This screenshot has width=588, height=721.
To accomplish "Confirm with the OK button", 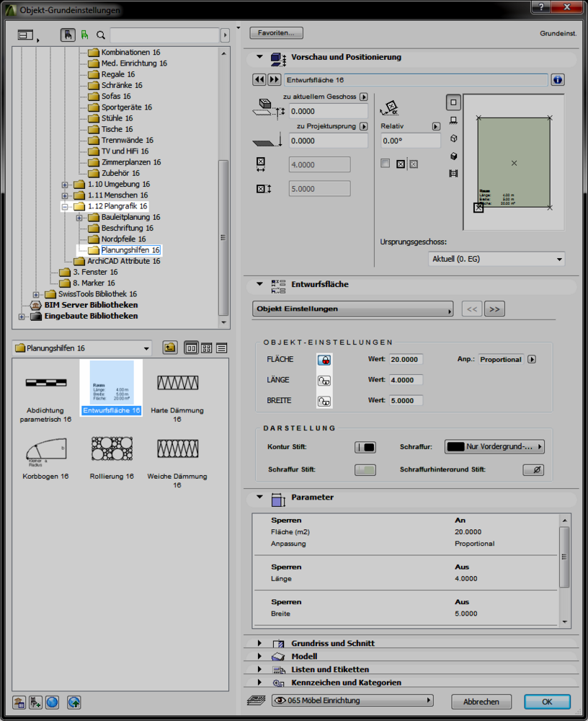I will click(547, 702).
